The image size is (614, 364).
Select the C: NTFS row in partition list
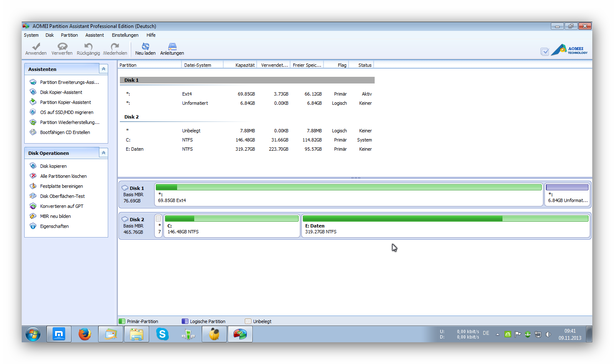tap(187, 140)
